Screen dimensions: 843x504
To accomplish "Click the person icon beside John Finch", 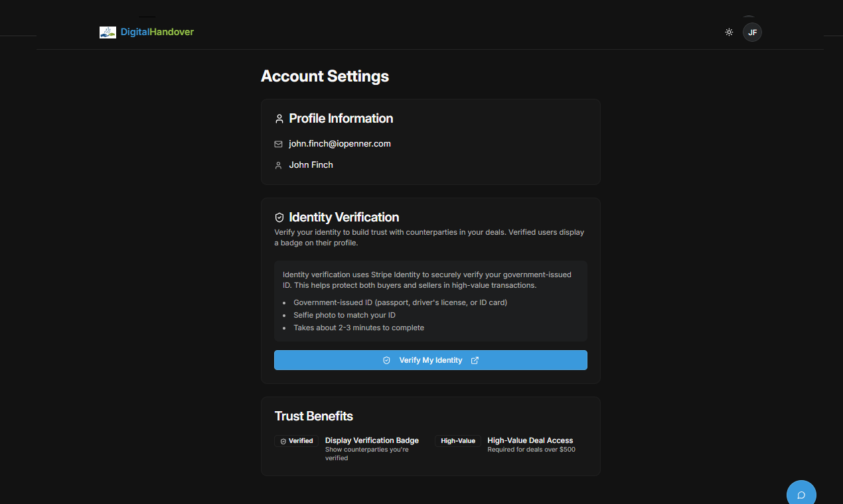I will point(278,165).
